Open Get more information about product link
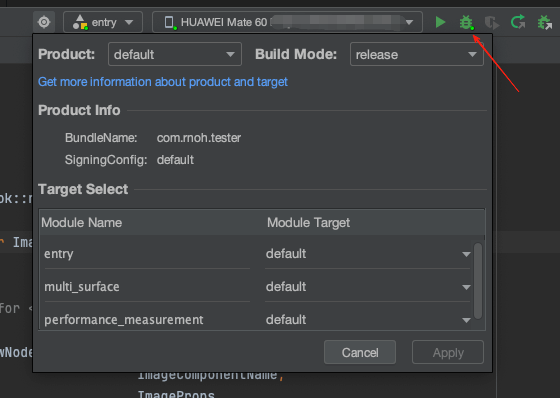 [162, 82]
